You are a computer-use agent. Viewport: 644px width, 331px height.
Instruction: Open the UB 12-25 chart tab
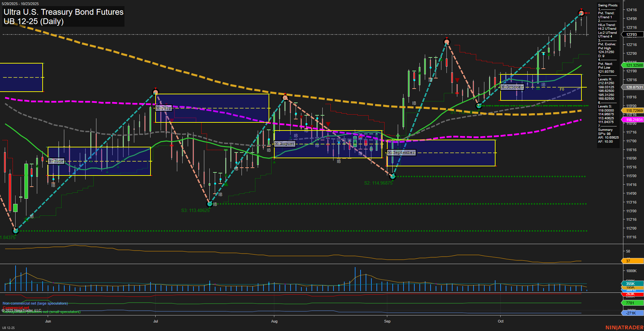(x=8, y=328)
